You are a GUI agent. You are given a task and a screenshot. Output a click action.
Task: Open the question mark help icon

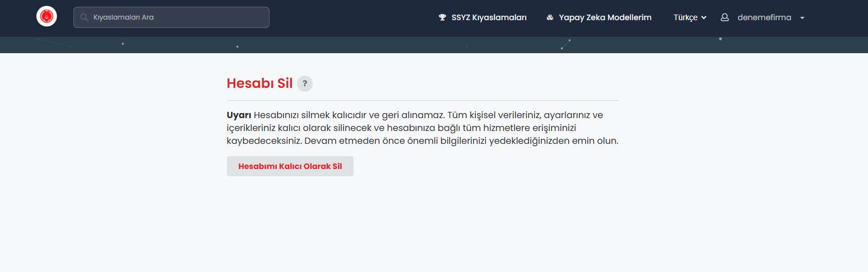point(305,84)
